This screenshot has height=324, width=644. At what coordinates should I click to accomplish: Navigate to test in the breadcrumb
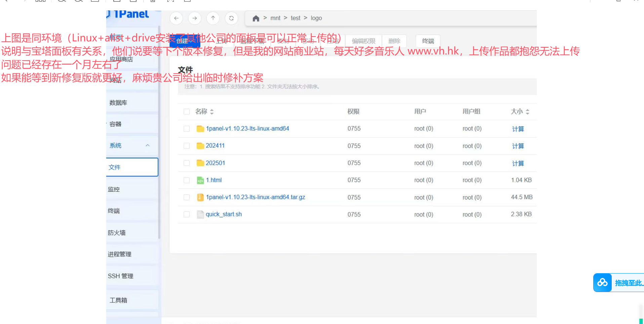(x=295, y=18)
